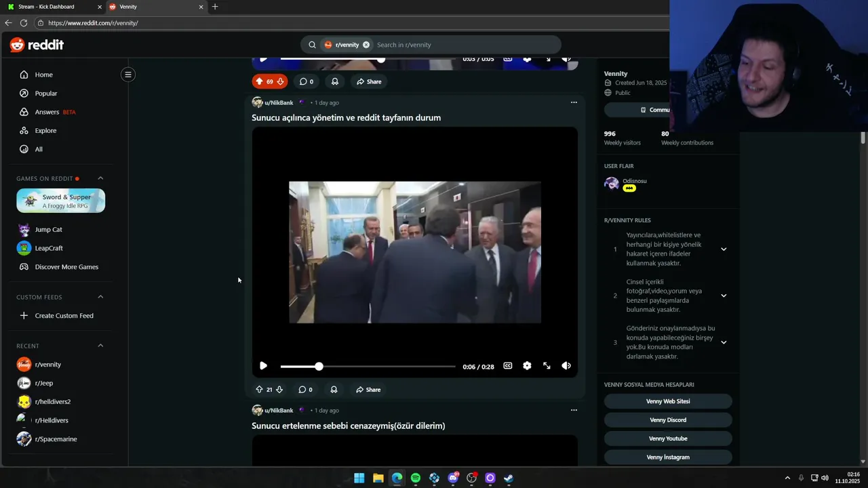Toggle captions on the 0:28 video
The image size is (868, 488).
point(507,366)
